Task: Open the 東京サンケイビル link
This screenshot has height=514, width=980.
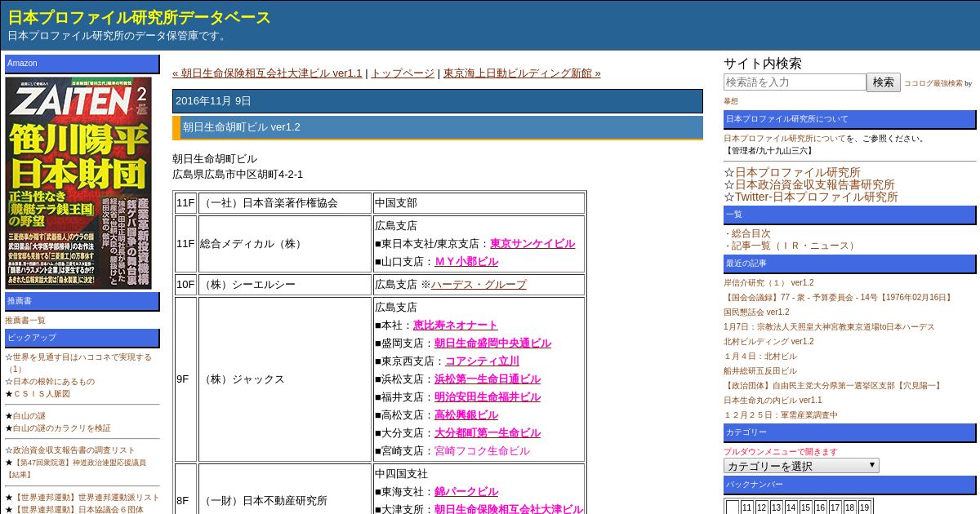Action: (532, 243)
